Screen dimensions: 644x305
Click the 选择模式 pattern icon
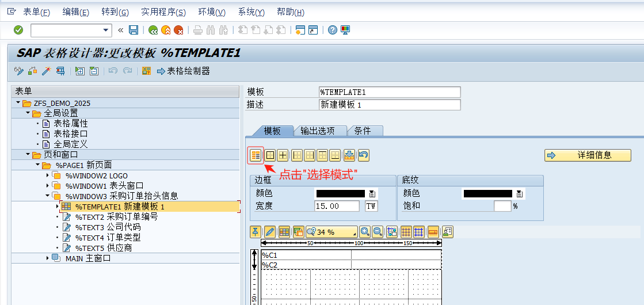[256, 155]
